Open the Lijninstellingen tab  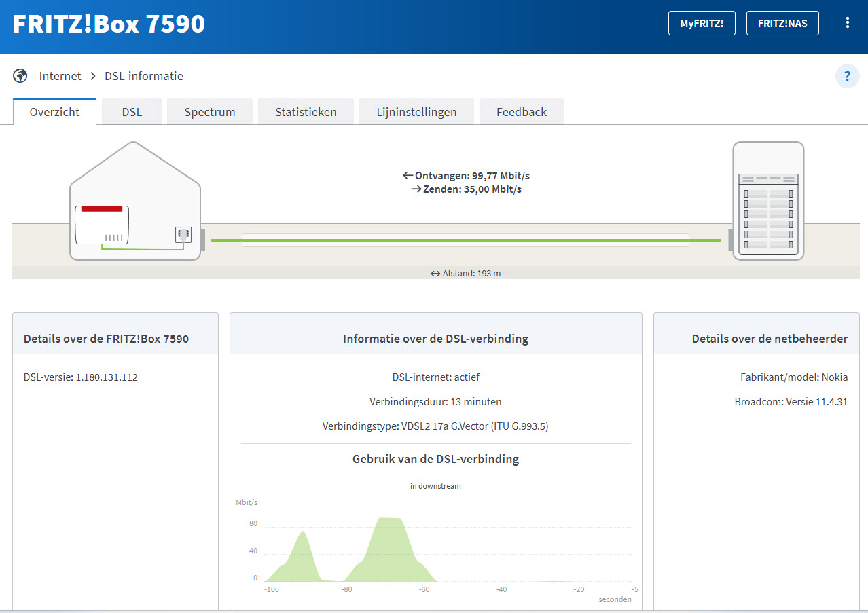tap(416, 112)
